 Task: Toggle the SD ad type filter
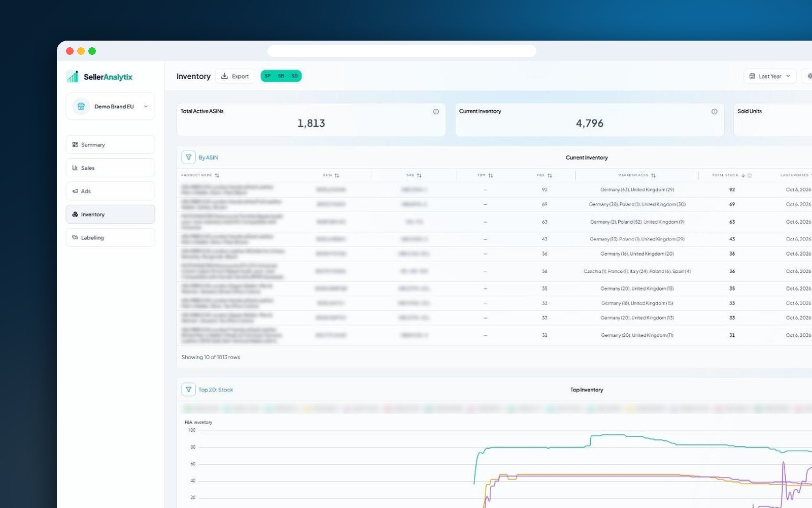click(294, 76)
